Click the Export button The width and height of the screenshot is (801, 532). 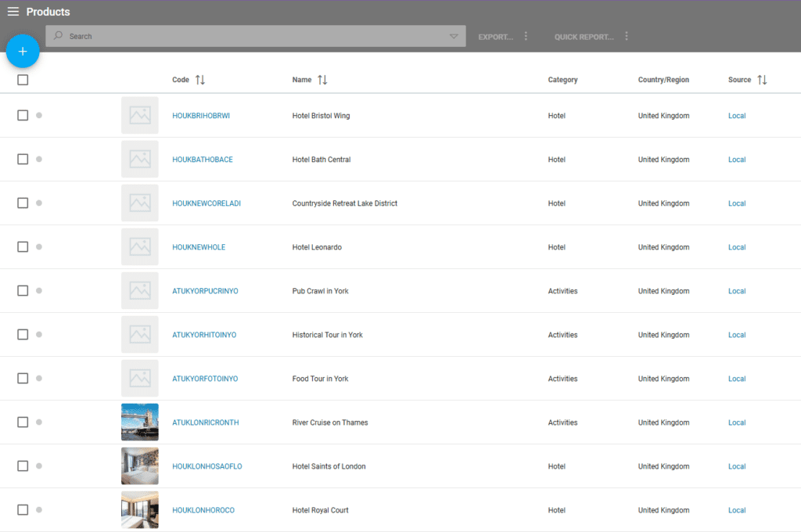[x=495, y=37]
